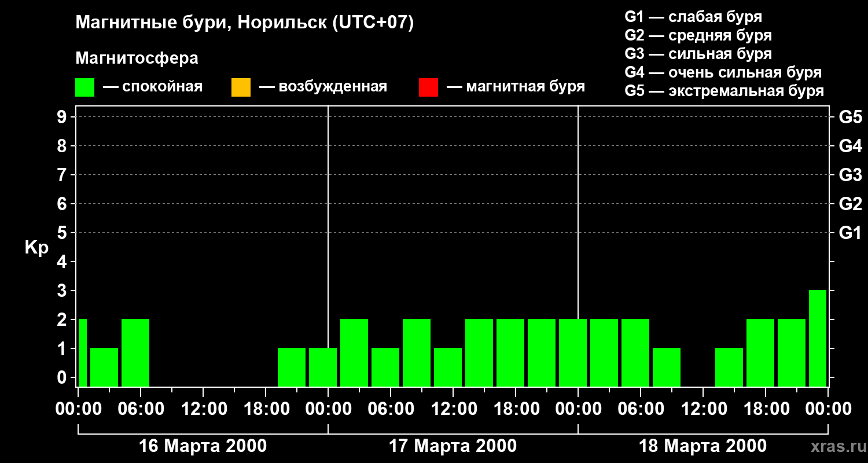Click the legend line G4 — очень сильная буря
868x463 pixels.
coord(723,72)
